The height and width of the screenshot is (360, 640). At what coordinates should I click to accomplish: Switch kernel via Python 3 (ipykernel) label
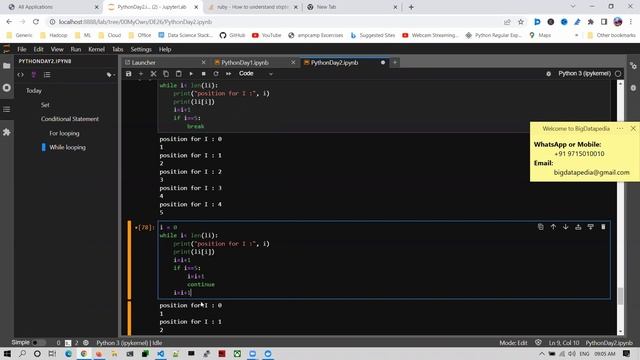pyautogui.click(x=584, y=73)
